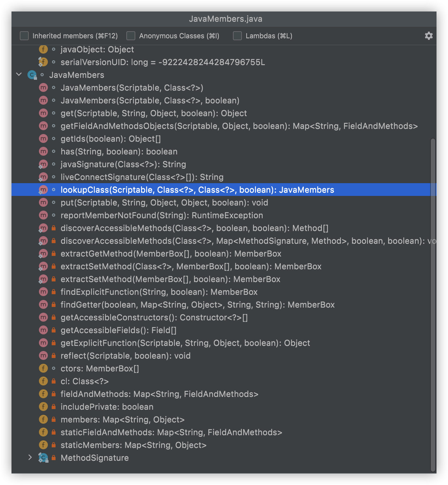Click method icon for two-argument JavaMembers constructor
Viewport: 448px width, 485px height.
[43, 88]
